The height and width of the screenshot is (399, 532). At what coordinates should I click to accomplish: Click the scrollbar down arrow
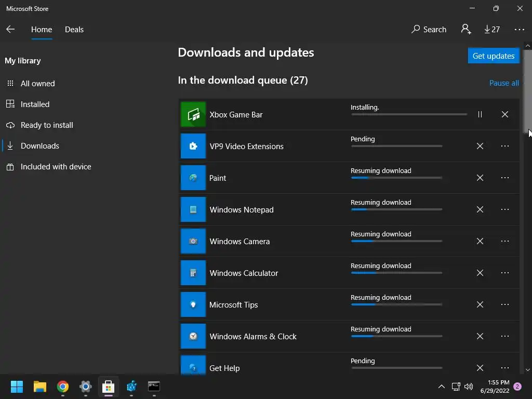pyautogui.click(x=528, y=370)
